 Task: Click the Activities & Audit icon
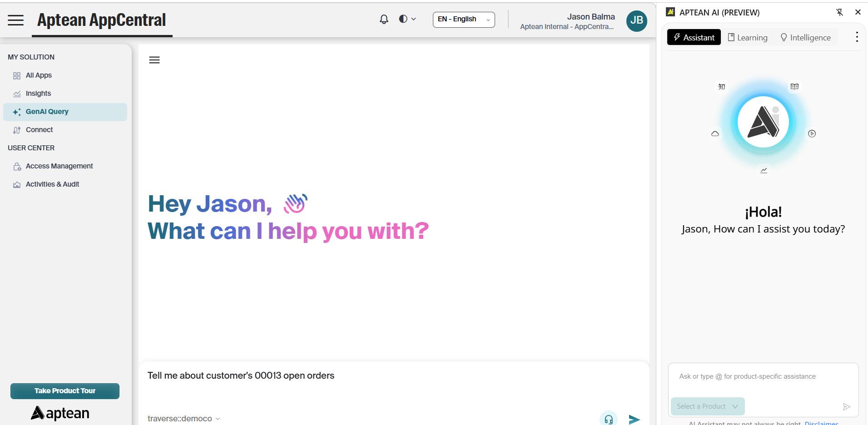tap(17, 185)
